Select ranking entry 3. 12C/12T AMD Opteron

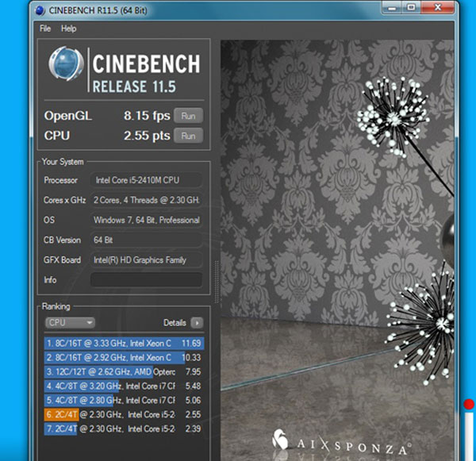(x=124, y=371)
